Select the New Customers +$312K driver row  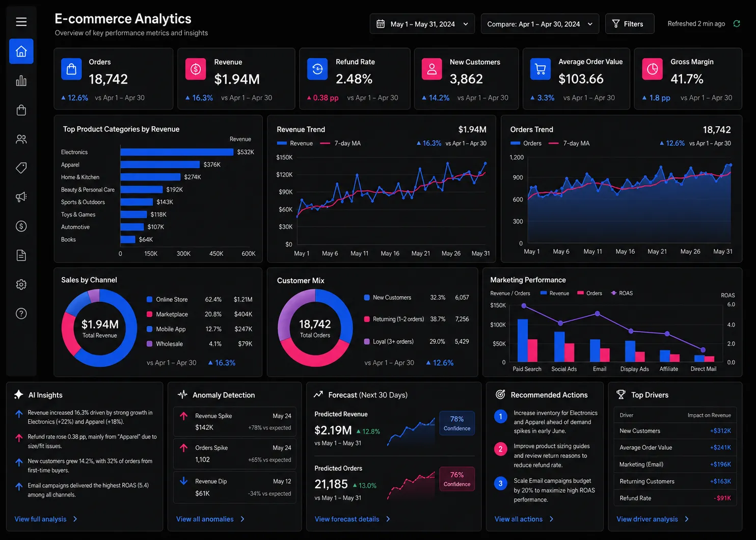point(675,431)
